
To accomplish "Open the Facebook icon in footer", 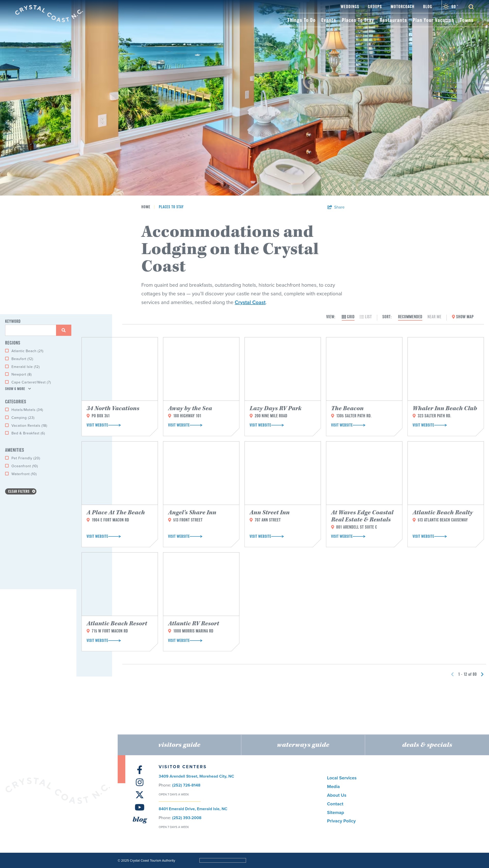I will coord(140,770).
